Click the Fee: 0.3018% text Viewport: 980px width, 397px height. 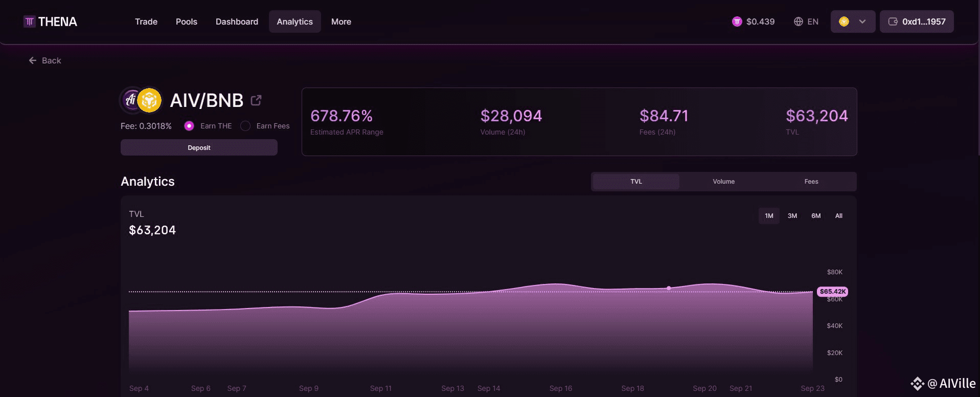pyautogui.click(x=146, y=126)
